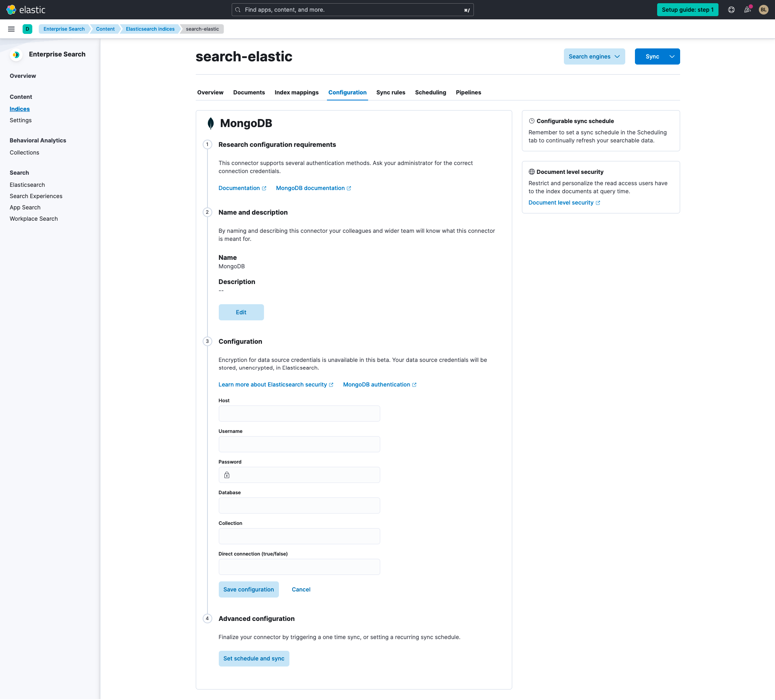Open the hamburger navigation menu
Image resolution: width=775 pixels, height=700 pixels.
click(x=11, y=29)
